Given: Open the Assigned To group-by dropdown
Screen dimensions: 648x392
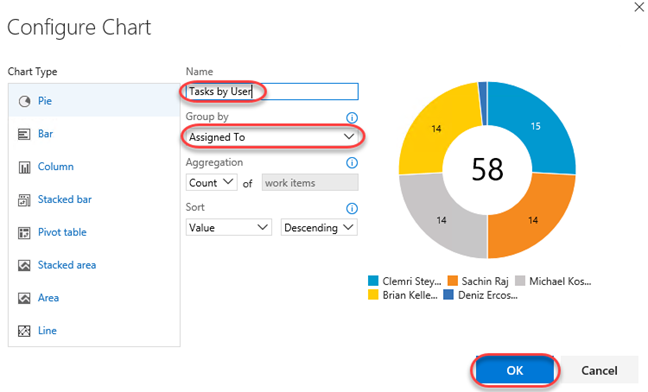Looking at the screenshot, I should tap(272, 137).
